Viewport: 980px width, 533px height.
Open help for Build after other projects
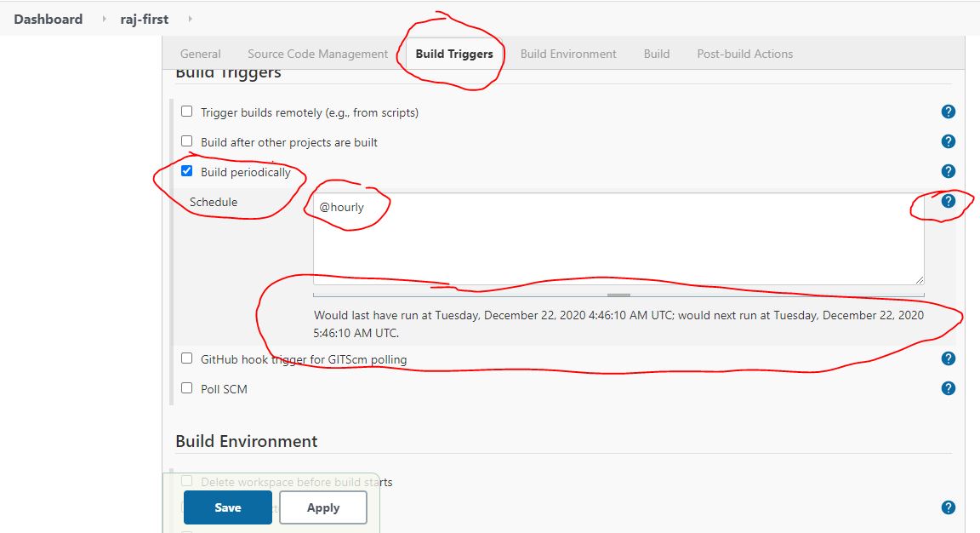[949, 141]
